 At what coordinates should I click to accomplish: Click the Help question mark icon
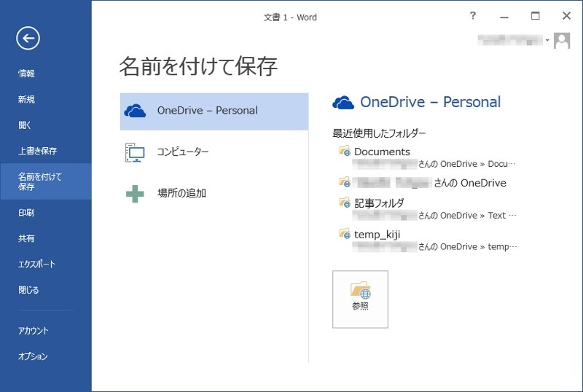click(x=472, y=15)
